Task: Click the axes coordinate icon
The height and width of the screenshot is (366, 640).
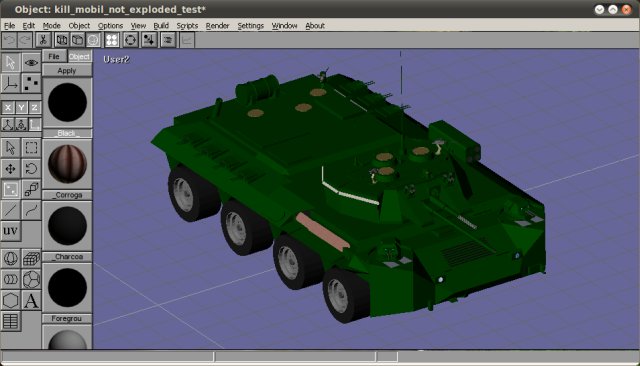Action: tap(11, 84)
